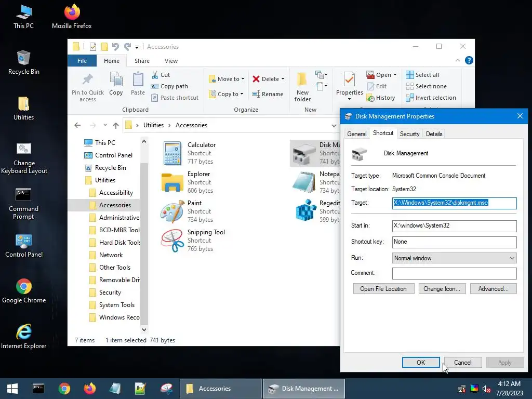Collapse the ribbon with chevron
The width and height of the screenshot is (532, 399).
[458, 60]
